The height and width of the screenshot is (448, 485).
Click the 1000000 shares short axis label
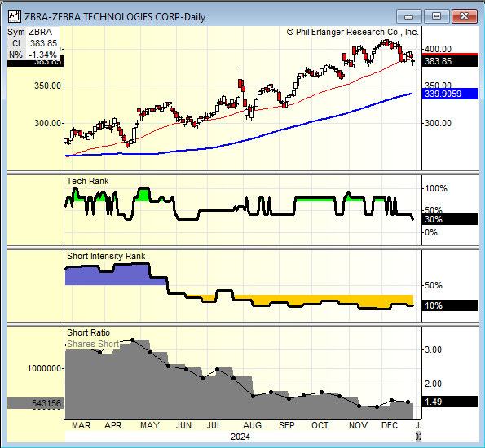(x=44, y=368)
